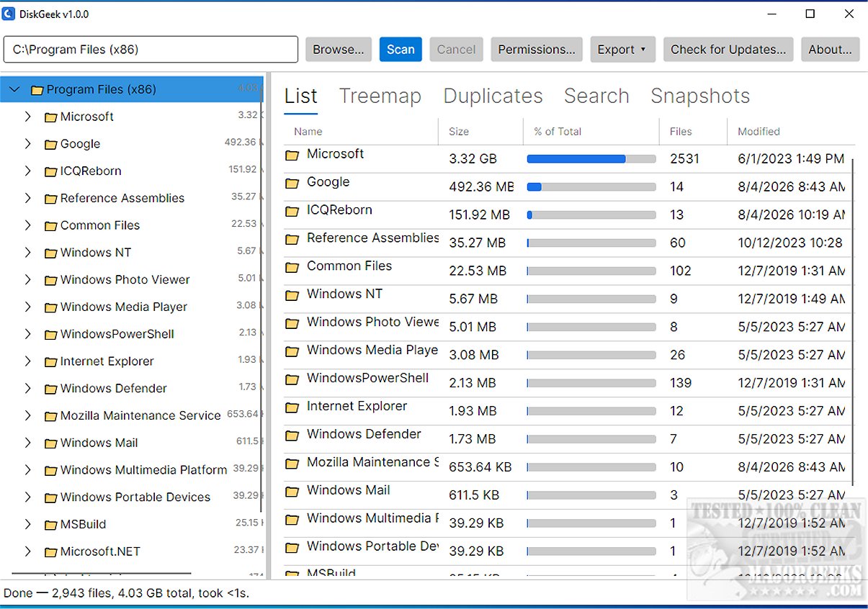Click the 2531 files count cell
Screen dimensions: 868x609
[x=684, y=159]
